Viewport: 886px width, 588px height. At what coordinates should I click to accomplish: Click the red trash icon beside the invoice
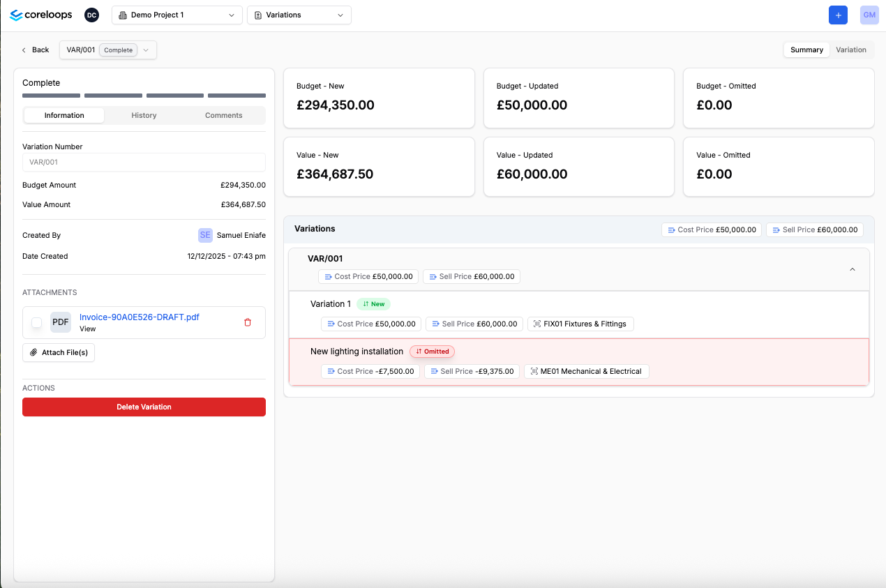248,322
